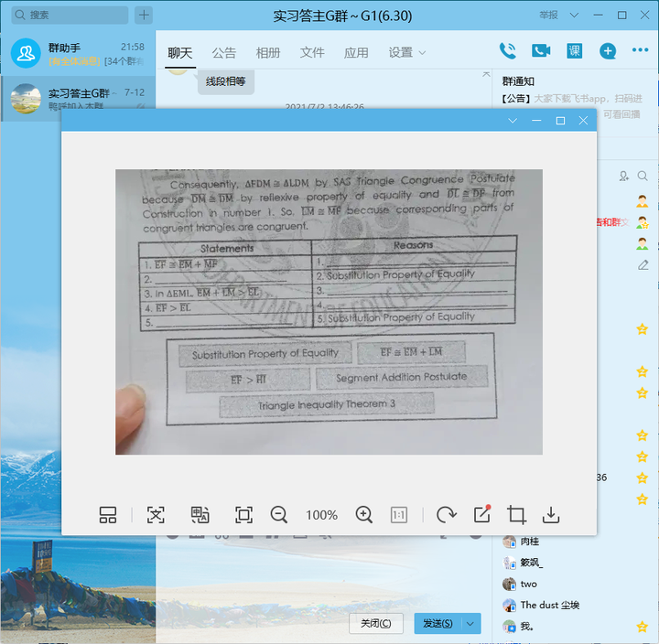Open the three-dot more options menu
Viewport: 659px width, 644px height.
pyautogui.click(x=640, y=50)
